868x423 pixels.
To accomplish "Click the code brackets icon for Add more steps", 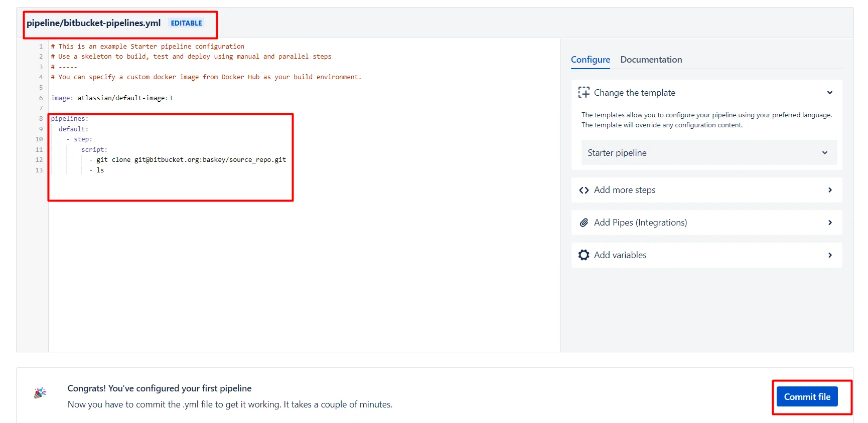I will (584, 190).
